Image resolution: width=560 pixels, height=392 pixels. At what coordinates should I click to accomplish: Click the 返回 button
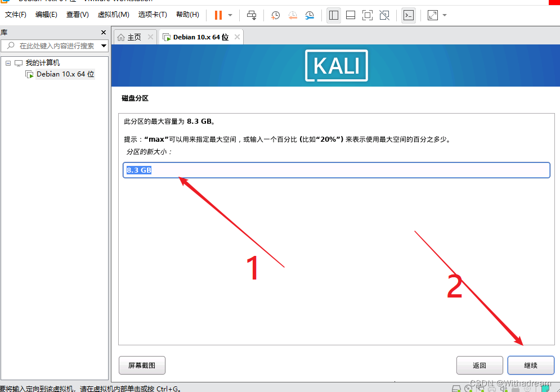point(480,365)
